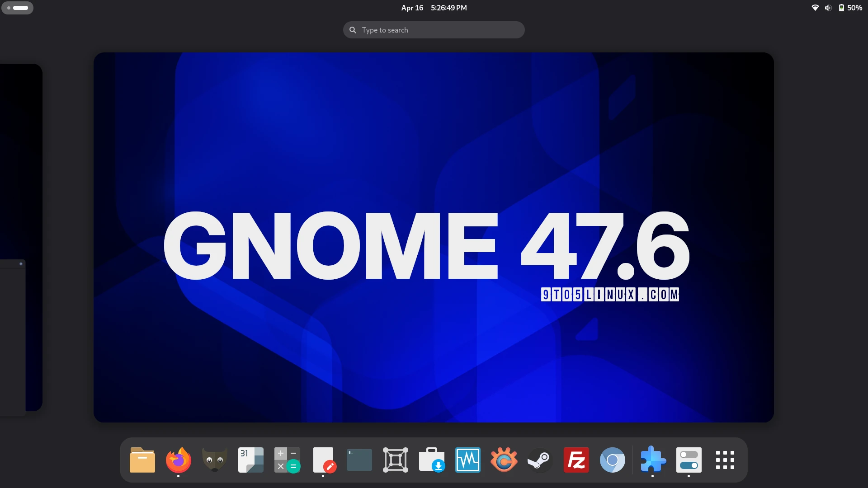Click the workspace indicator pill in top bar
Screen dimensions: 868x488
(17, 8)
